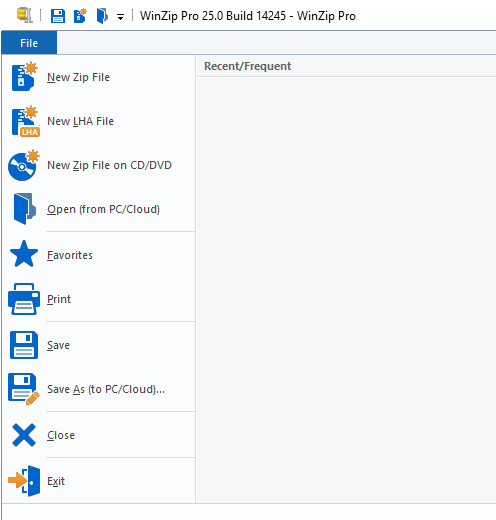Click the Save icon in quick access toolbar

tap(57, 16)
